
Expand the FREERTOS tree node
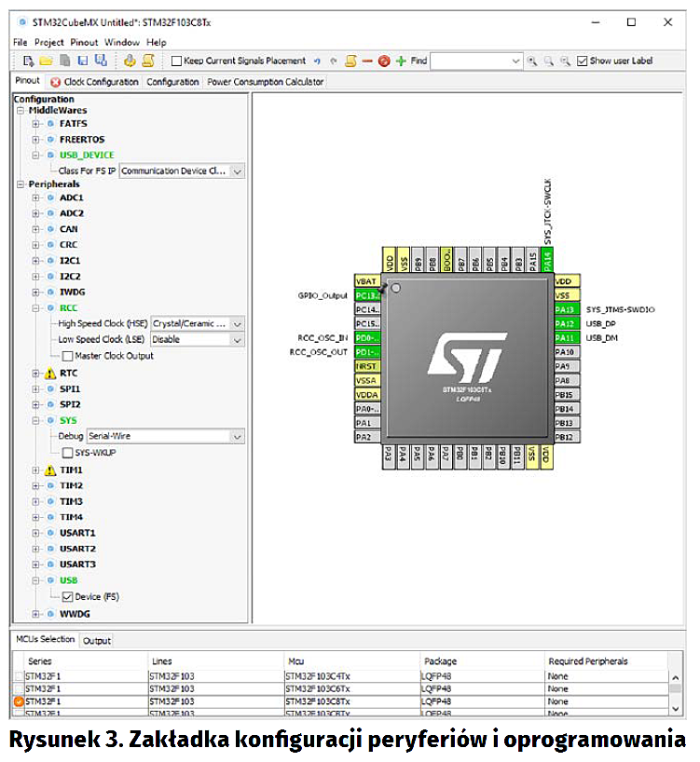tap(36, 139)
